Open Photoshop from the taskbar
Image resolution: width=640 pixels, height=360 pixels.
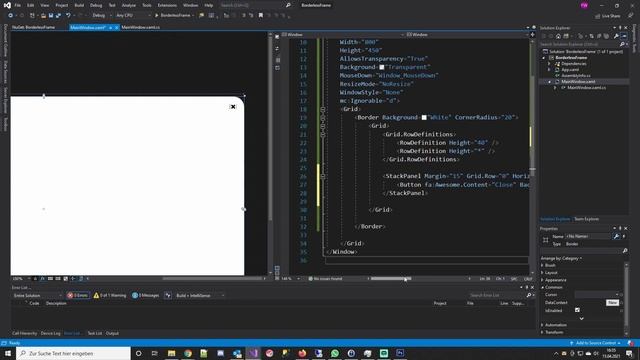point(400,353)
